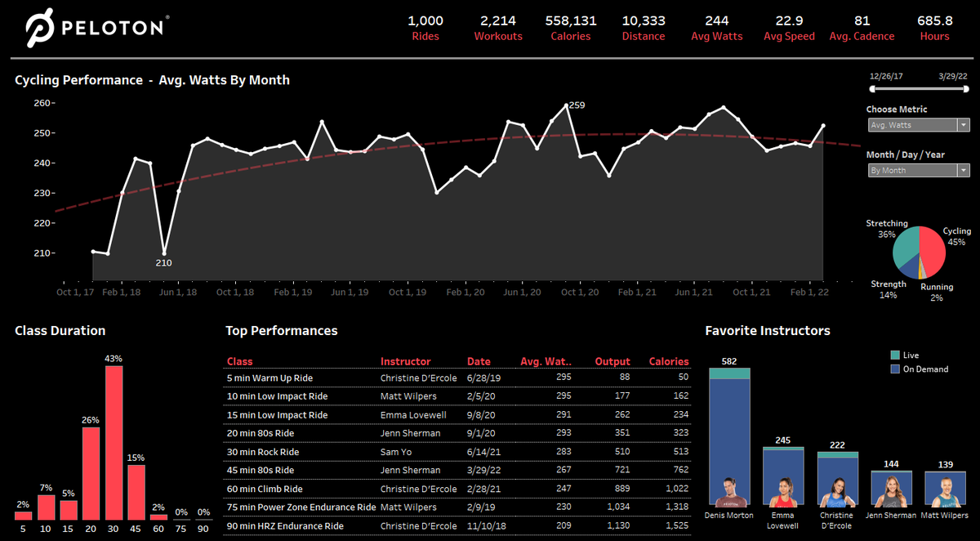980x541 pixels.
Task: Click the 558,131 Calories stat
Action: (571, 28)
